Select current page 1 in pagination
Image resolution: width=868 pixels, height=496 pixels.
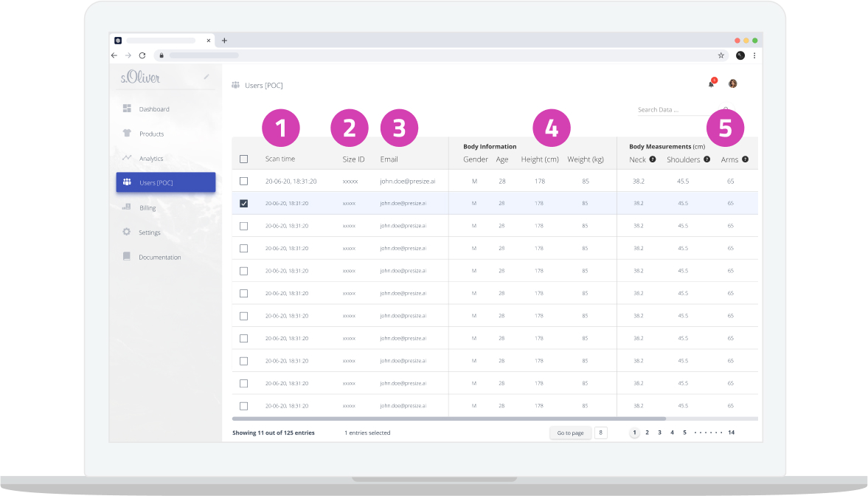(x=634, y=433)
